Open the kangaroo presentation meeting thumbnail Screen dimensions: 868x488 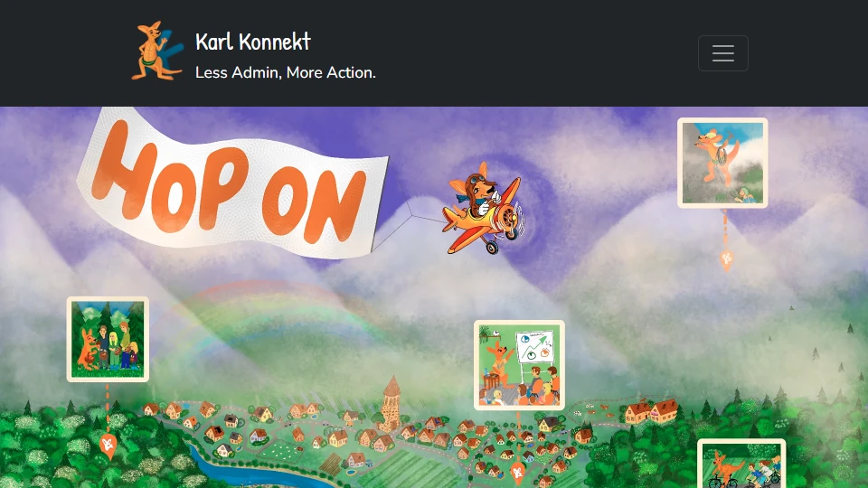pos(519,365)
